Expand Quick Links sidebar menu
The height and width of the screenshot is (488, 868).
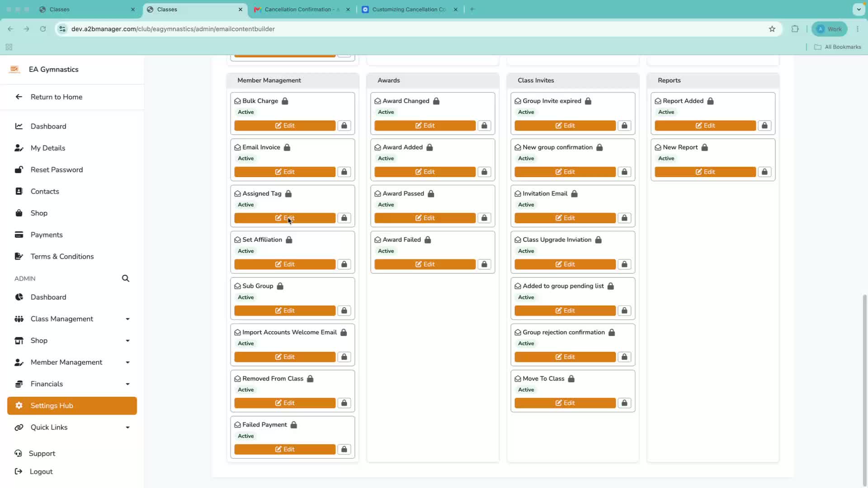[x=72, y=427]
